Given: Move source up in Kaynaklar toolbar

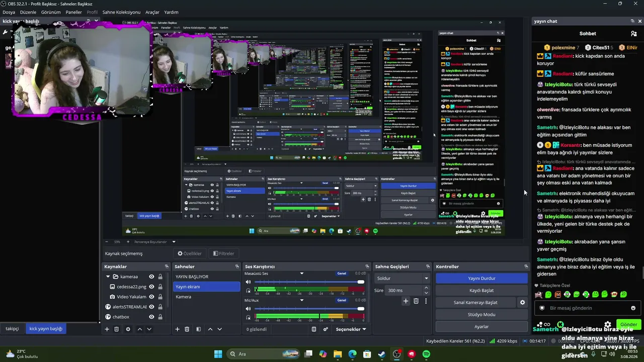Looking at the screenshot, I should pyautogui.click(x=140, y=329).
